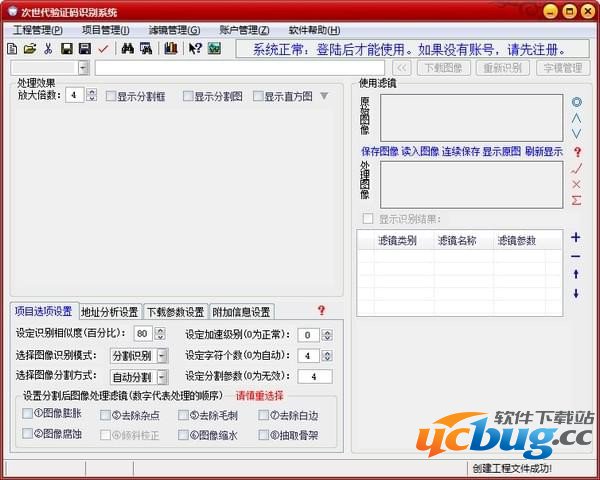Screen dimensions: 600x480
Task: Check ⑥图像缩水 filter option
Action: click(x=183, y=435)
